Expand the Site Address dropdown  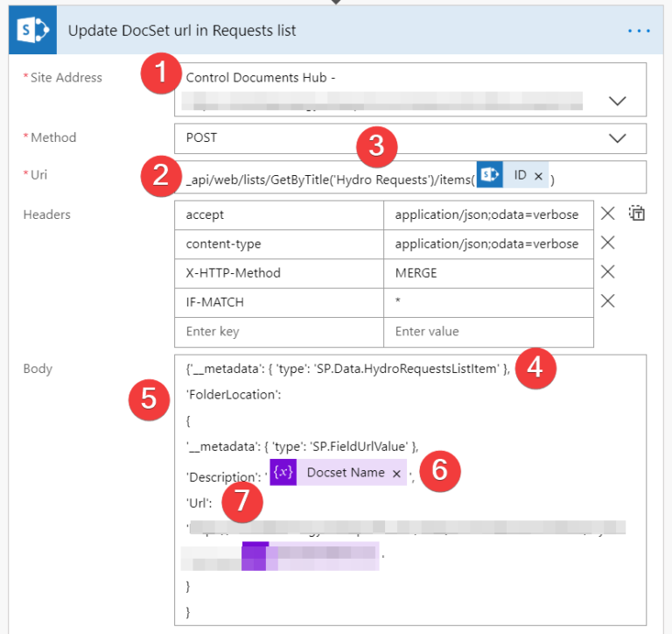tap(617, 101)
